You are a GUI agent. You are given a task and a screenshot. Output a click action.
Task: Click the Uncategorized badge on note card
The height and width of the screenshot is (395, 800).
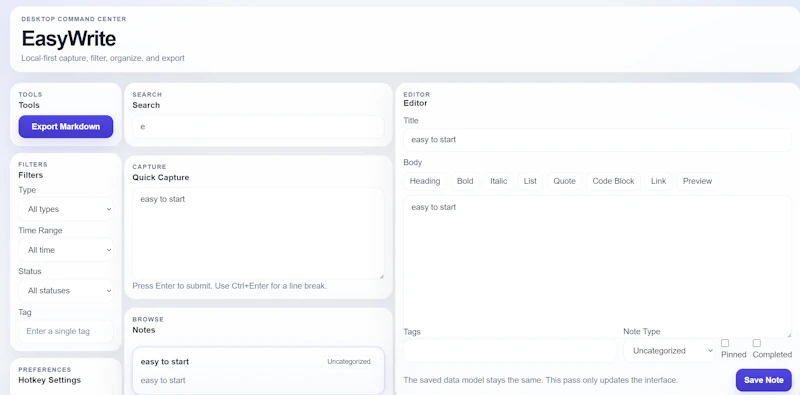tap(349, 361)
